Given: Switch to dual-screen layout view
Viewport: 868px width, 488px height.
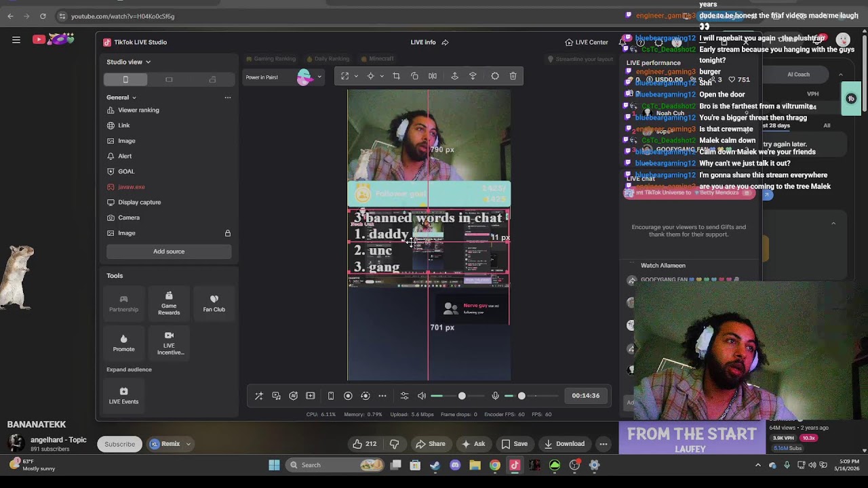Looking at the screenshot, I should [212, 80].
